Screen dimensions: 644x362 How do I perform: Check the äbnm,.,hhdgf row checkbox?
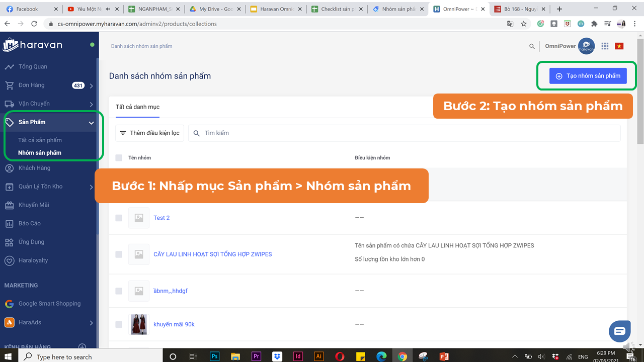[119, 291]
